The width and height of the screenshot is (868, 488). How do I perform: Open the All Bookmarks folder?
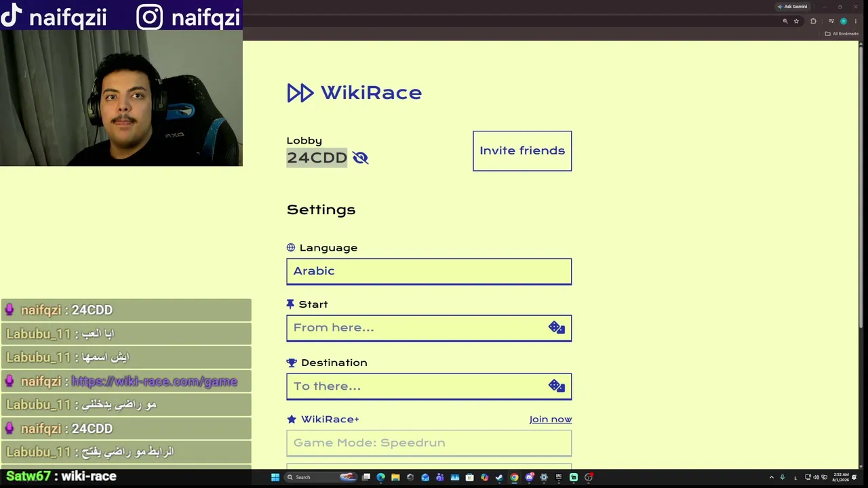click(x=842, y=34)
